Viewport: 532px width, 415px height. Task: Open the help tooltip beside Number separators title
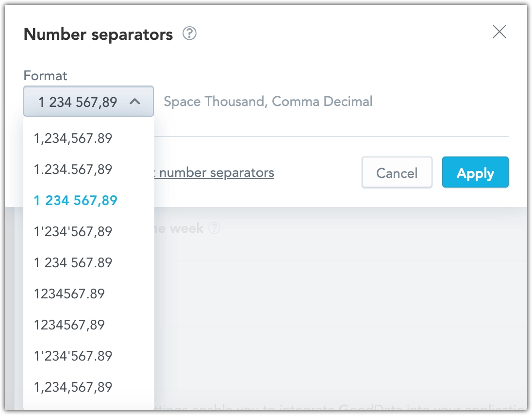pyautogui.click(x=190, y=34)
